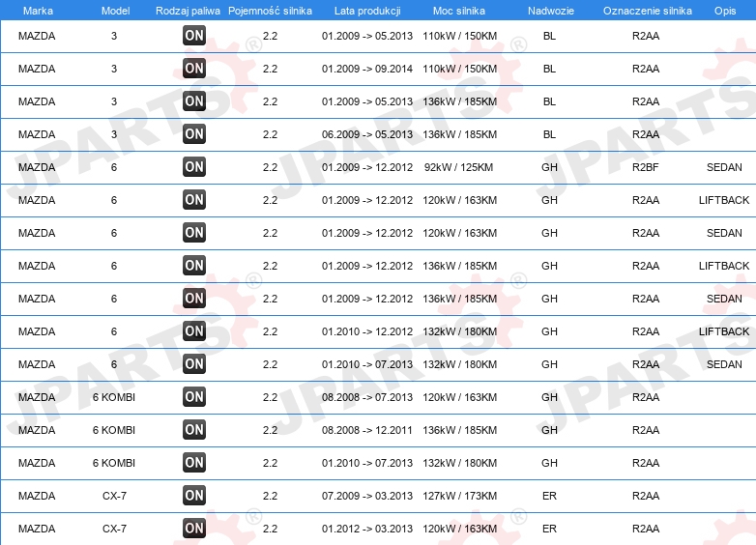Image resolution: width=756 pixels, height=545 pixels.
Task: Click ON icon for Mazda 6 120kW LIFTBACK row
Action: pyautogui.click(x=194, y=199)
